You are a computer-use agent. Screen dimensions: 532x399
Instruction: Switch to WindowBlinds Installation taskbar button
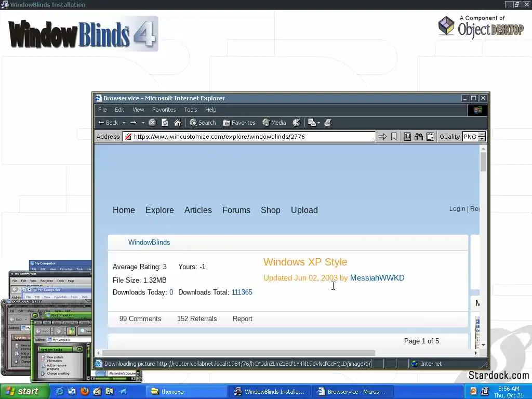tap(270, 392)
